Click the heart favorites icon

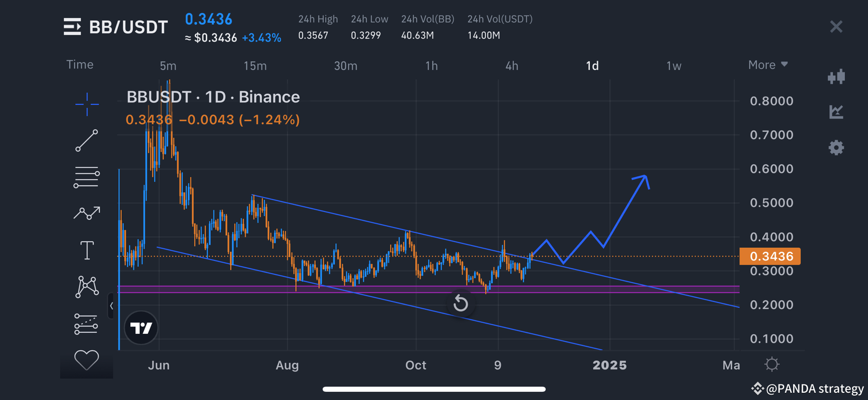87,360
